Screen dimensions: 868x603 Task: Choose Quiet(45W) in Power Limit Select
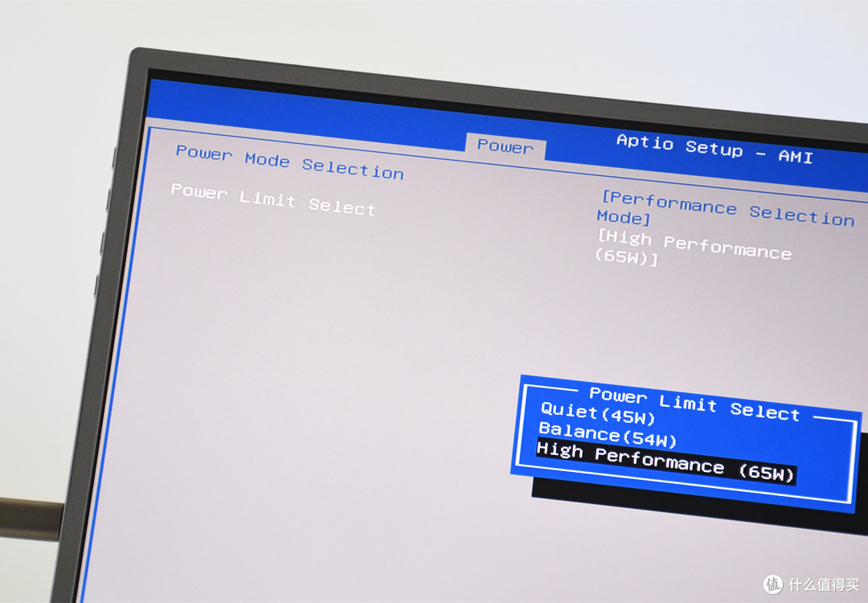[x=598, y=412]
